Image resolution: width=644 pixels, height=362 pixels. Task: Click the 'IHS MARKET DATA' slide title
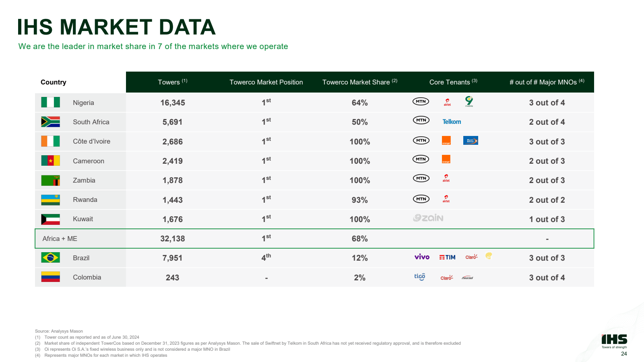[116, 27]
